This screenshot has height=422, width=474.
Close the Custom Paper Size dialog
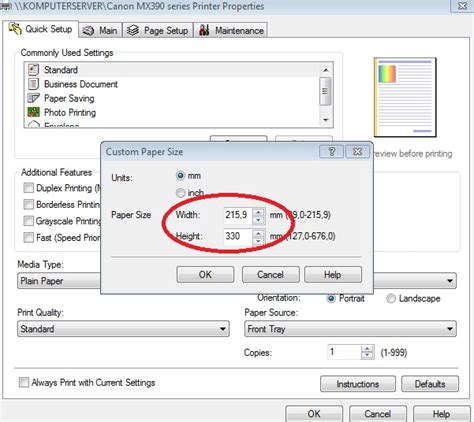pos(358,152)
